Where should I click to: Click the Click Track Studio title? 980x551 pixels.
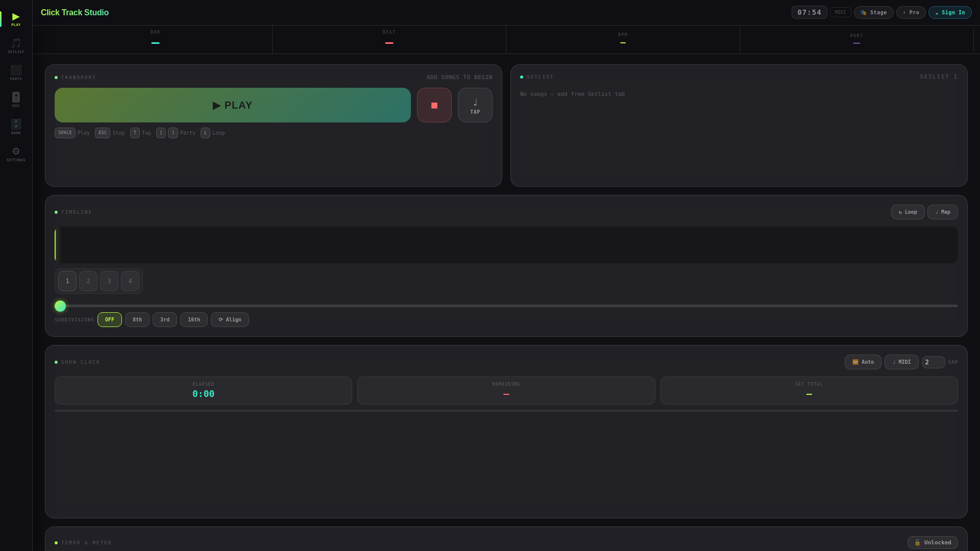[x=75, y=13]
